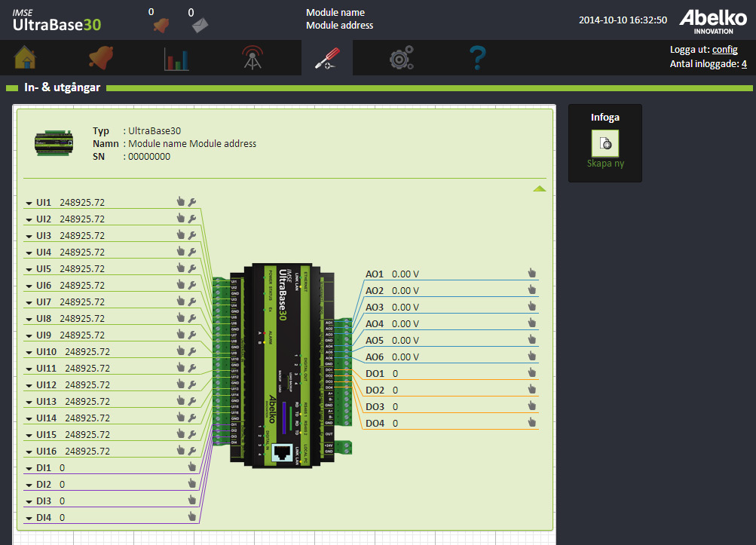Click the hand override icon for UI10
This screenshot has width=756, height=545.
click(x=181, y=351)
